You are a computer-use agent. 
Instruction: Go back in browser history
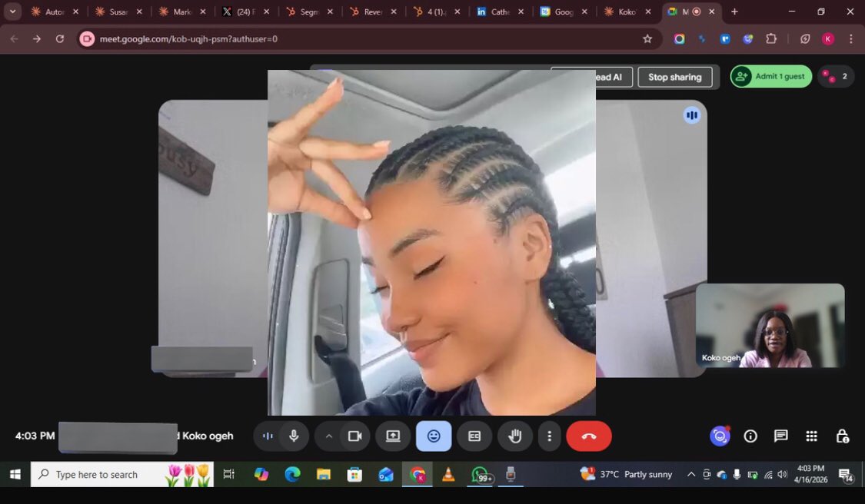(15, 38)
